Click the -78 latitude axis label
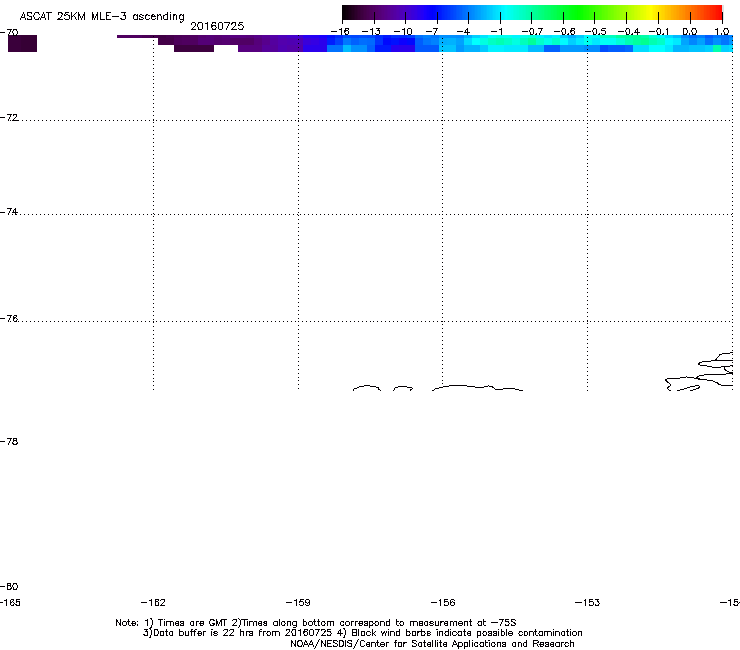 [9, 441]
